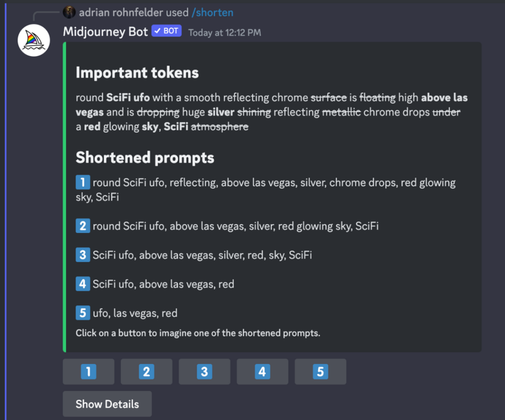Click the number 1 emoji beside the first shortened prompt
The height and width of the screenshot is (420, 505).
pos(83,183)
